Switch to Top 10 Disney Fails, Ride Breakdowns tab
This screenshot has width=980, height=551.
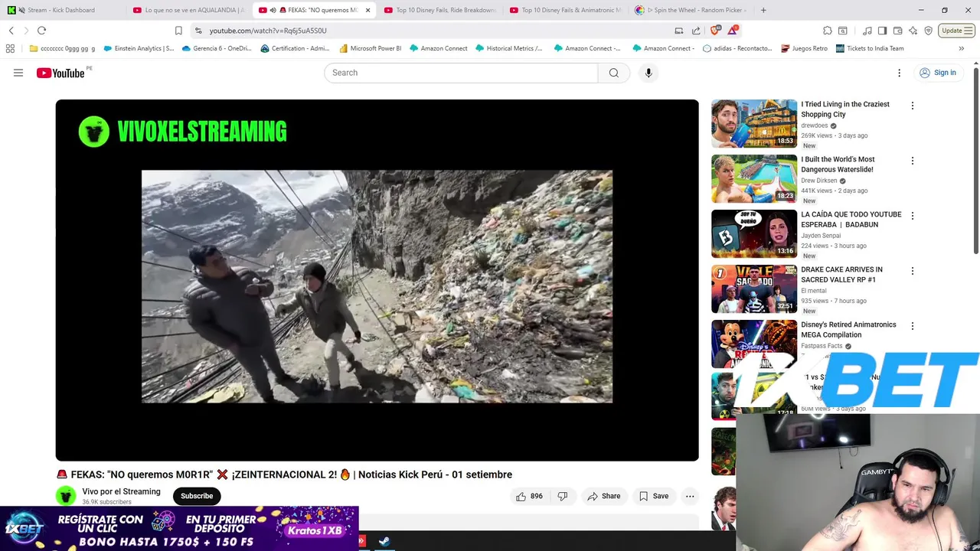pos(440,10)
